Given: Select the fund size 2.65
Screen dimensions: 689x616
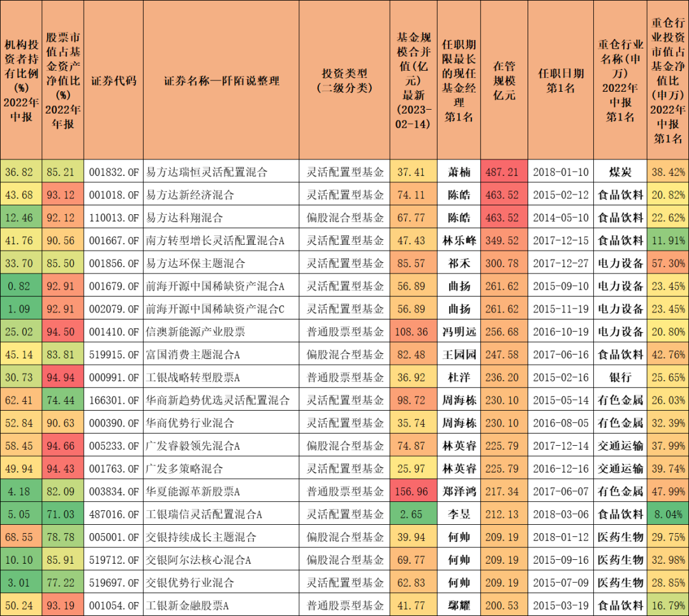Looking at the screenshot, I should 413,515.
